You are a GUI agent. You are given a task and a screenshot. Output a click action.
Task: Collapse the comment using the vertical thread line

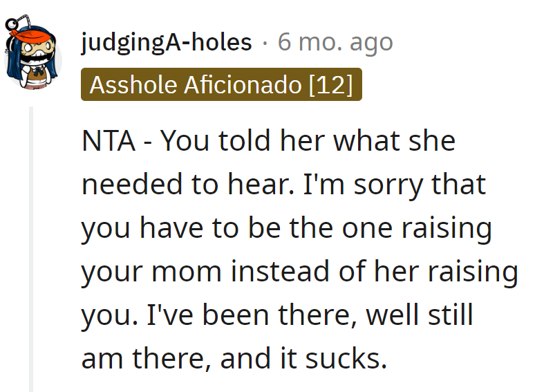click(31, 249)
